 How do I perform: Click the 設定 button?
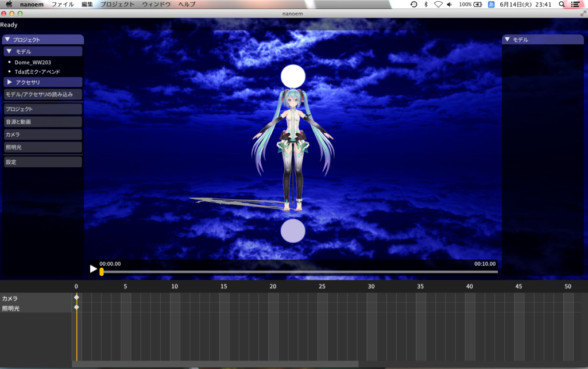(42, 162)
